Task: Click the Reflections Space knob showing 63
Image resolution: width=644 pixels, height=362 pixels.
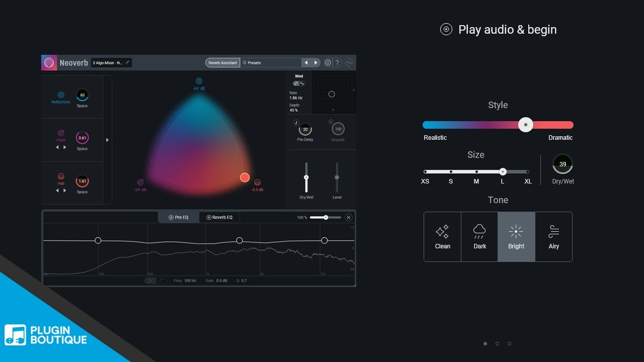Action: (82, 95)
